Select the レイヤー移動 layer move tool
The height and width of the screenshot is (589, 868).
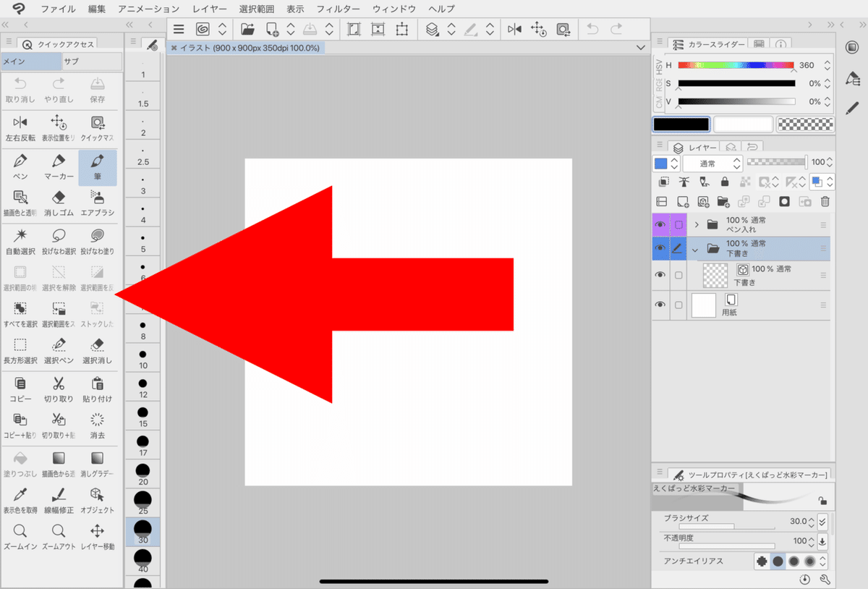(98, 537)
